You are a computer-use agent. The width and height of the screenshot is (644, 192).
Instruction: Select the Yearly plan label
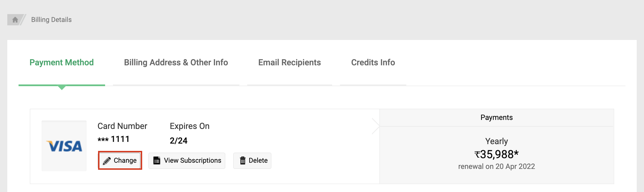pos(496,141)
